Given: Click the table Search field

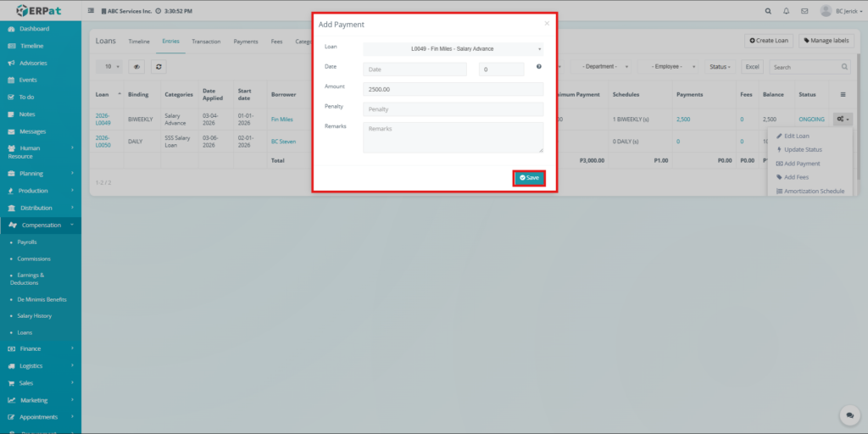Looking at the screenshot, I should pos(810,67).
